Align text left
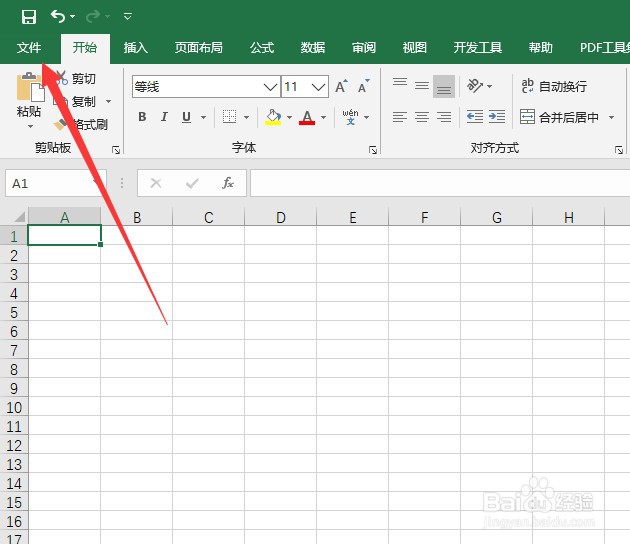Image resolution: width=630 pixels, height=544 pixels. 400,117
